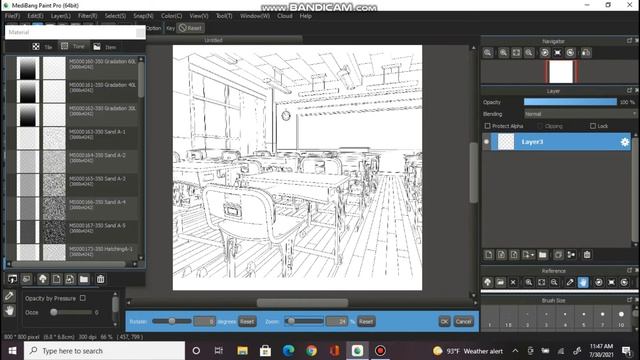
Task: Zoom in Navigator with magnifier plus icon
Action: pos(503,53)
